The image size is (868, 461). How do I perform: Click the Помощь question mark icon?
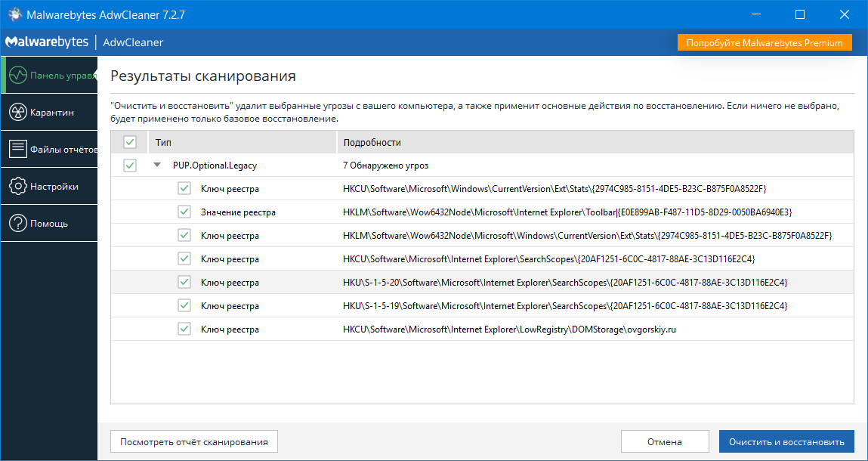[x=18, y=223]
